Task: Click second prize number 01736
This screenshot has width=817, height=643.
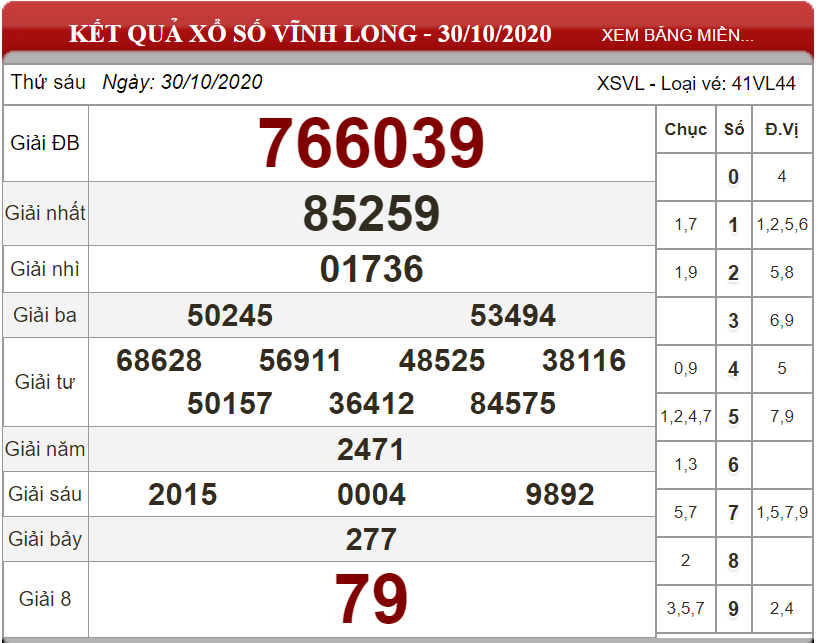Action: click(x=372, y=269)
